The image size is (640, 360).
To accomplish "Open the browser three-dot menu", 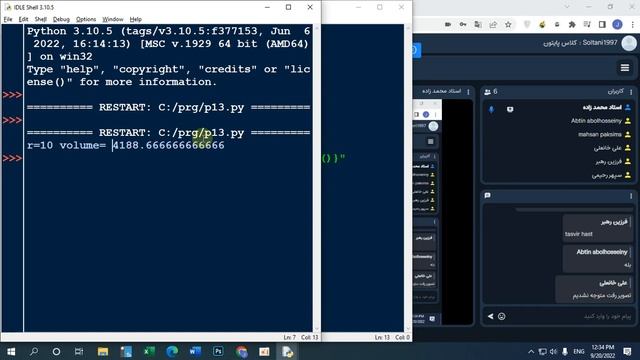I will 632,24.
